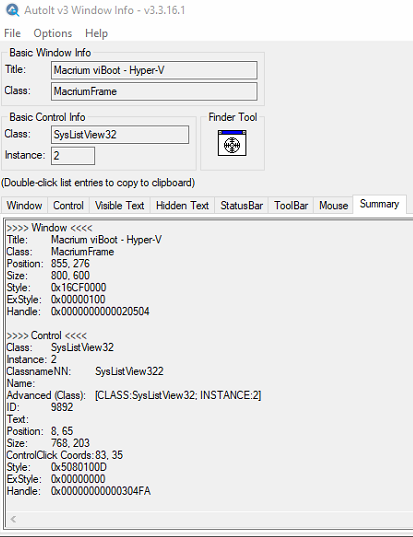
Task: Select the ClassnameNN line SysListView322
Action: click(x=85, y=372)
